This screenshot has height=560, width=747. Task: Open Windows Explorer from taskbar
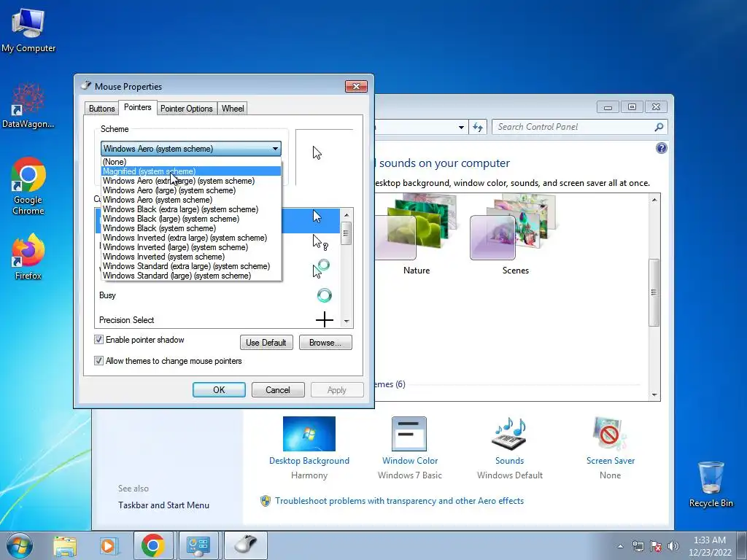(65, 545)
